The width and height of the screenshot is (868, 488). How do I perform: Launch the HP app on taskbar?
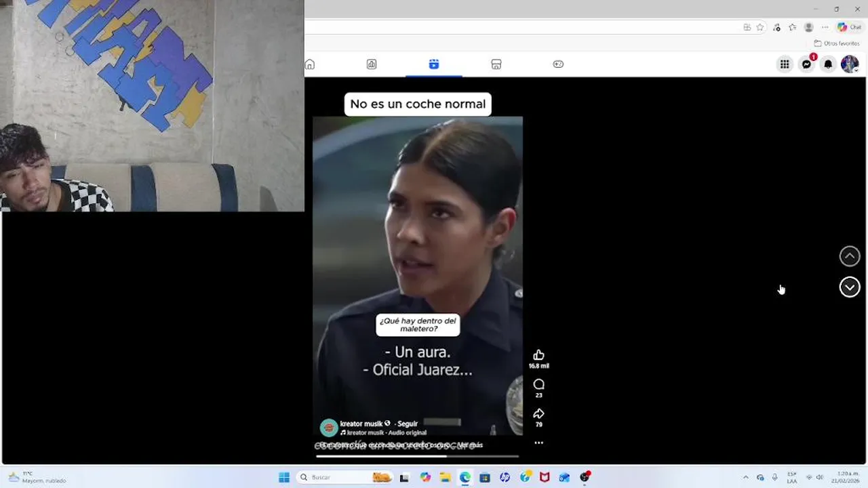[505, 477]
